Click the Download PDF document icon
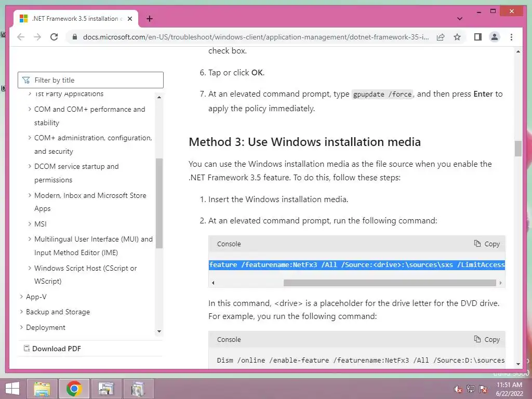Image resolution: width=532 pixels, height=399 pixels. pyautogui.click(x=26, y=348)
